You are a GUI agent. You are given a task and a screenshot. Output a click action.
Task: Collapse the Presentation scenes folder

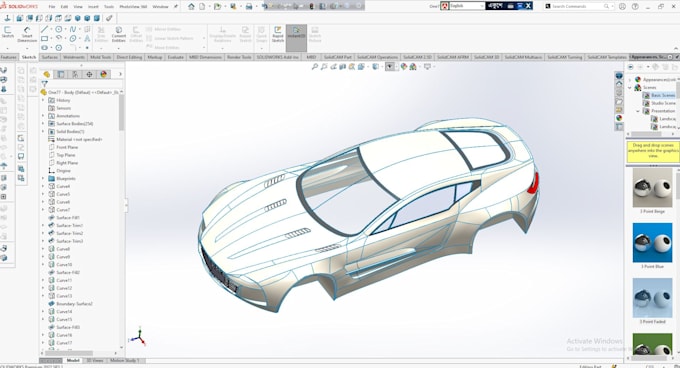point(638,111)
